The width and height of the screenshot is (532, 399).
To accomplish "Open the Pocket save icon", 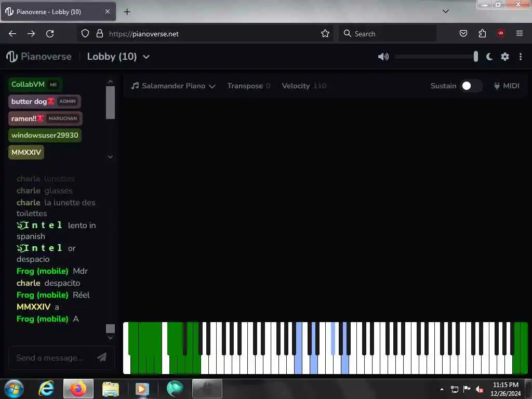I will click(463, 33).
